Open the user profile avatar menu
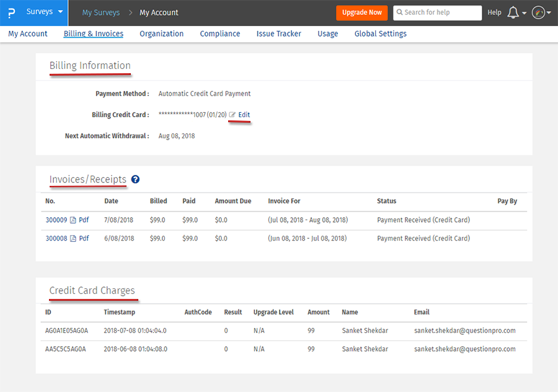Image resolution: width=558 pixels, height=392 pixels. click(538, 12)
